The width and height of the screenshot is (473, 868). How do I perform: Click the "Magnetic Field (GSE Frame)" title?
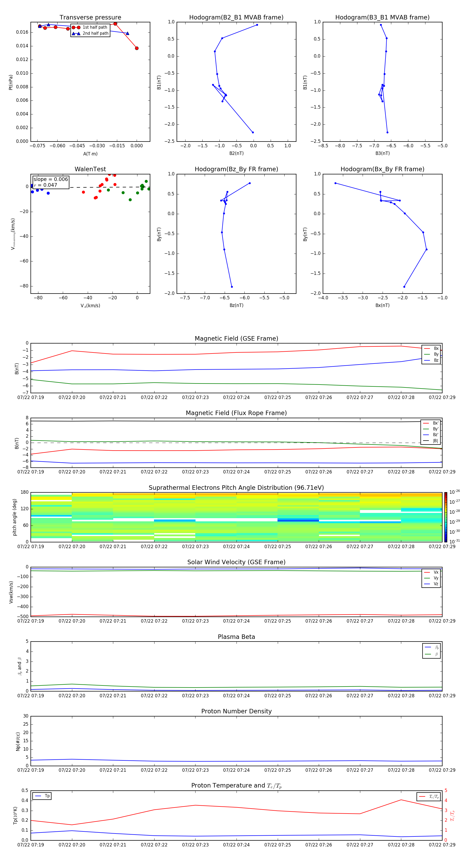pos(236,339)
